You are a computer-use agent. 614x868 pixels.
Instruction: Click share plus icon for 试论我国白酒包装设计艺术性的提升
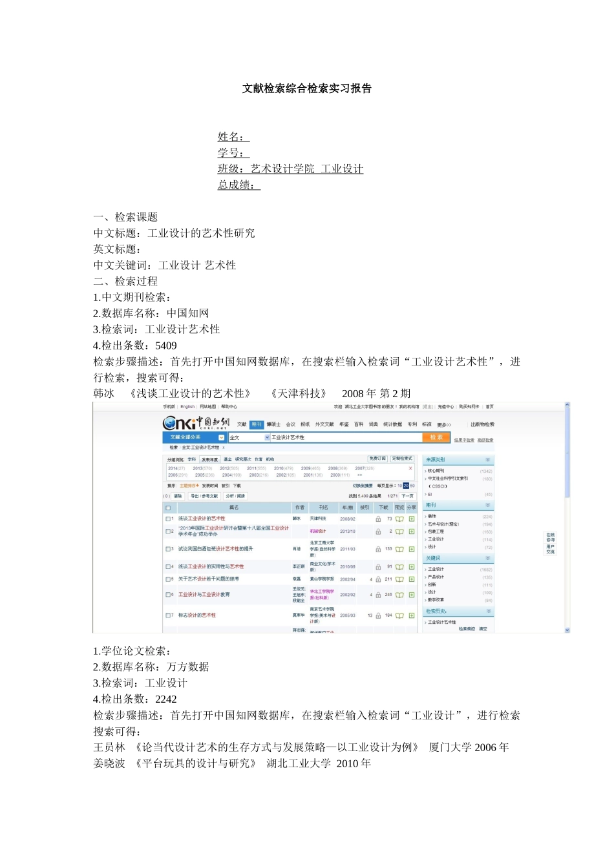point(412,549)
